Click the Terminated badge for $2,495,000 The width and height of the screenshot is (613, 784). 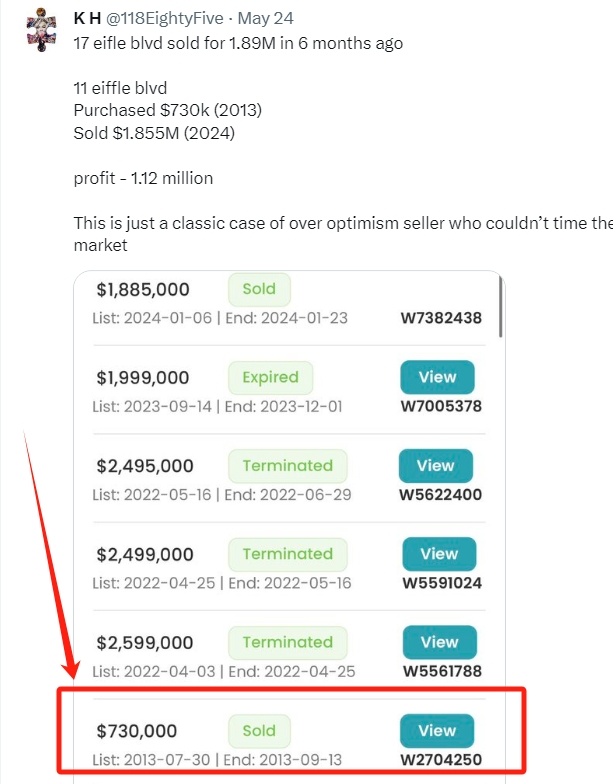288,466
